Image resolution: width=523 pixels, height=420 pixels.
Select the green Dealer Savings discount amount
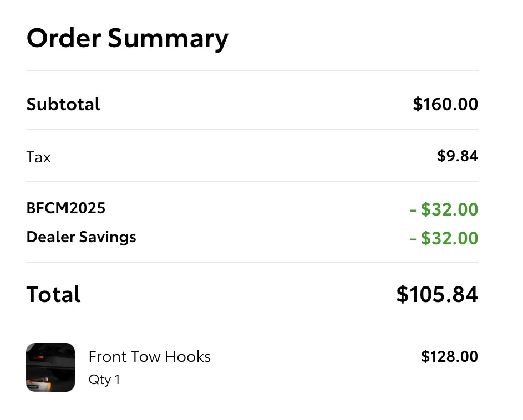pyautogui.click(x=443, y=238)
